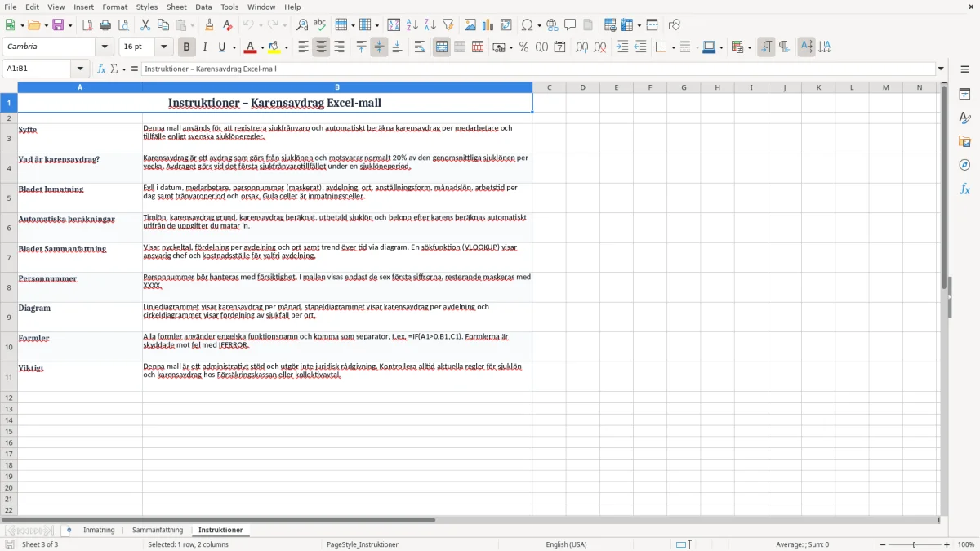This screenshot has width=980, height=551.
Task: Open the Save dropdown arrow
Action: coord(69,25)
